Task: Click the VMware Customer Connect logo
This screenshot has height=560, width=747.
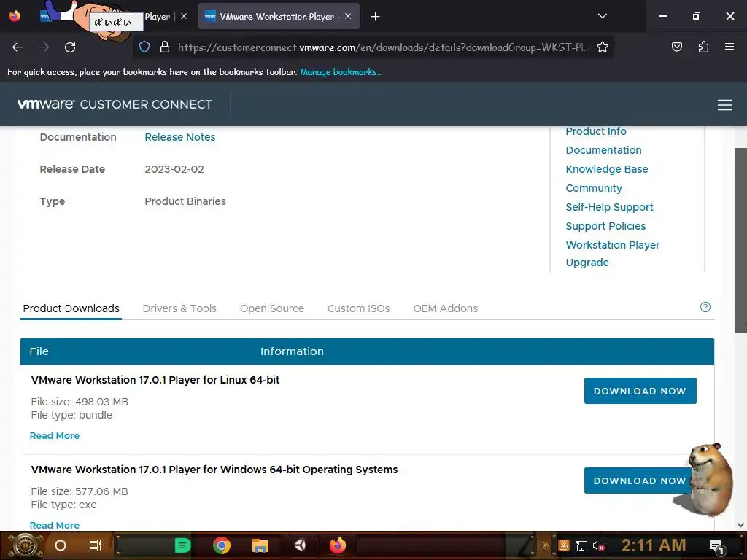Action: click(x=115, y=104)
